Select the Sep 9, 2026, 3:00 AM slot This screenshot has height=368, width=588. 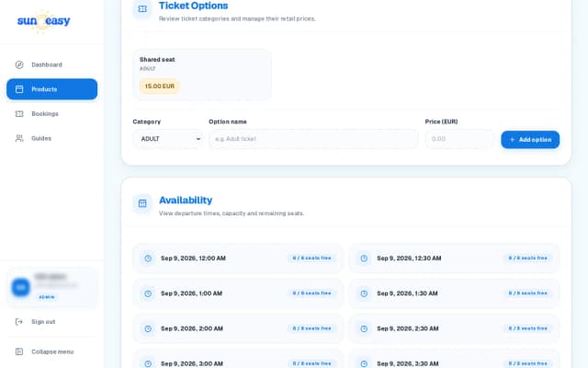(x=238, y=359)
